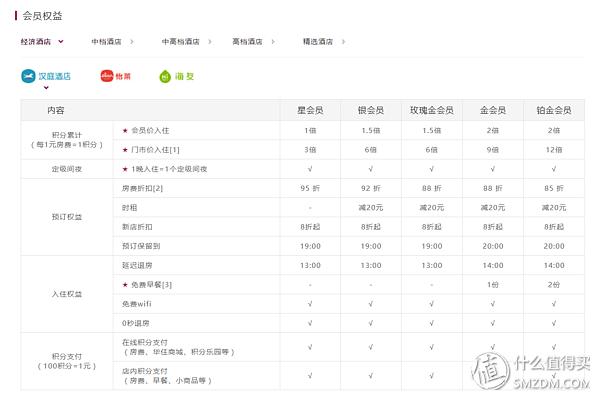
Task: Collapse the chevron beside 经济酒店
Action: [x=61, y=41]
